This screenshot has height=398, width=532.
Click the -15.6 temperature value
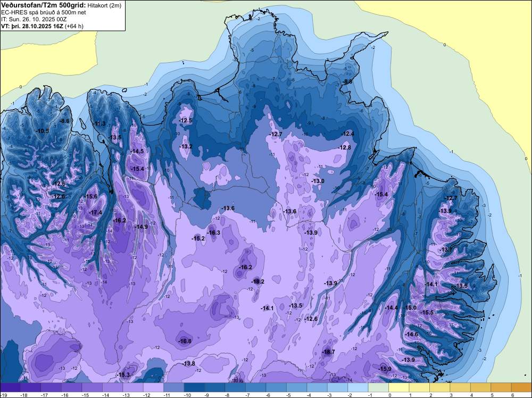(90, 196)
